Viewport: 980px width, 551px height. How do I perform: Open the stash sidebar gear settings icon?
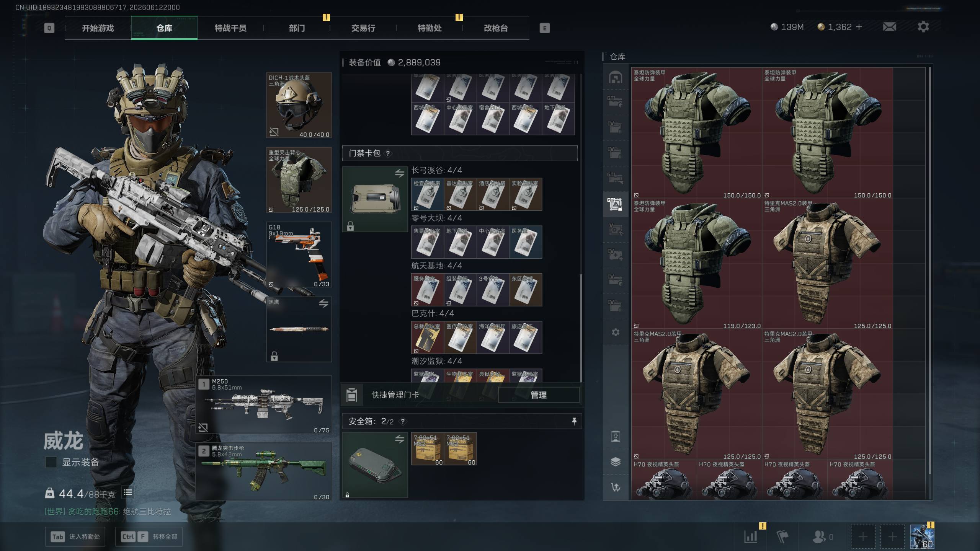616,332
